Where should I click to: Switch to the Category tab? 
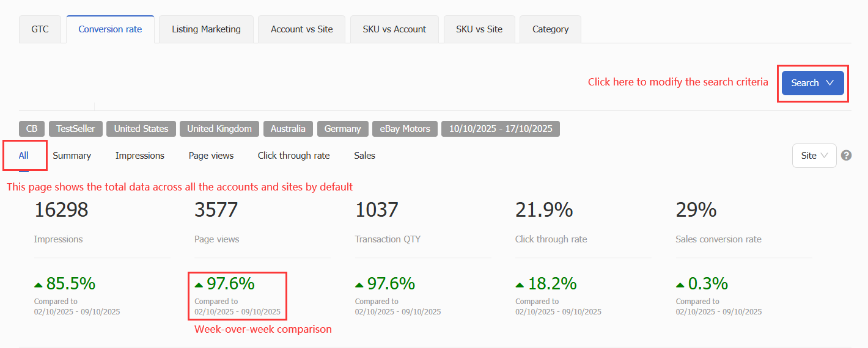point(550,29)
